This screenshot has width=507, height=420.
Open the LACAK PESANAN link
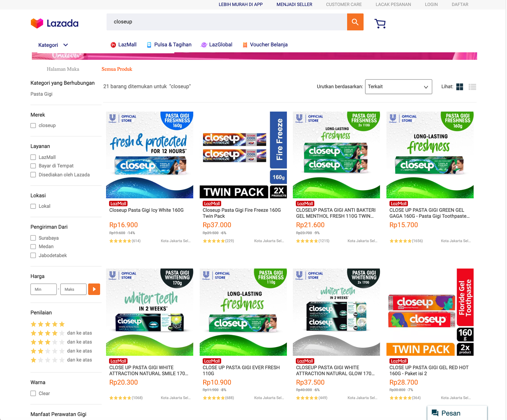click(x=393, y=4)
